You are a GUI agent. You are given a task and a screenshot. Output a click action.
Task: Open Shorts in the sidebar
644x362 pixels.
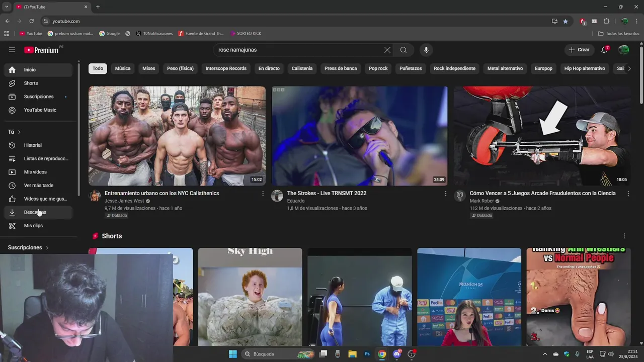coord(38,83)
